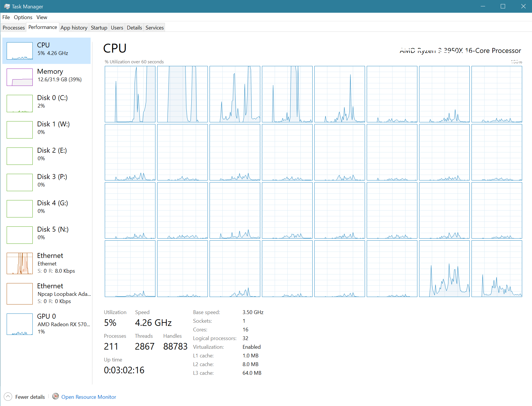The image size is (532, 406).
Task: Select the Memory usage thumbnail
Action: [20, 77]
